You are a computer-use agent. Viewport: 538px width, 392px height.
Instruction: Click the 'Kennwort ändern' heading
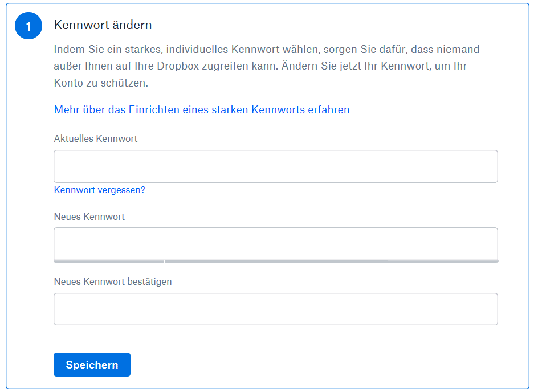click(103, 25)
